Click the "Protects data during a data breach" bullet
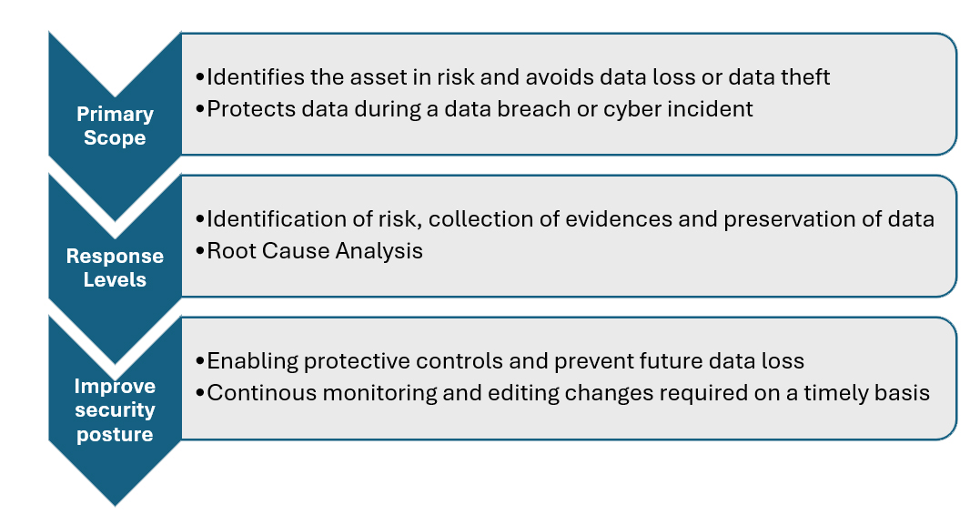The width and height of the screenshot is (980, 525). pyautogui.click(x=474, y=109)
